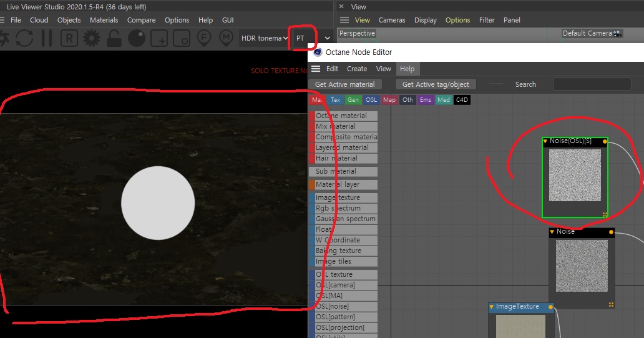This screenshot has width=644, height=338.
Task: Open the Live Viewer hamburger menu icon
Action: click(2, 20)
